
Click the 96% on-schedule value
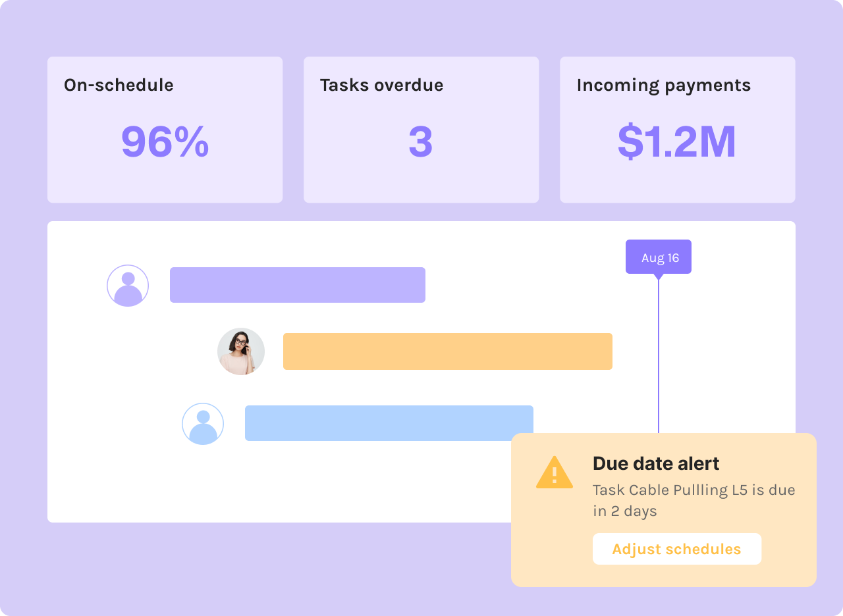(x=165, y=141)
